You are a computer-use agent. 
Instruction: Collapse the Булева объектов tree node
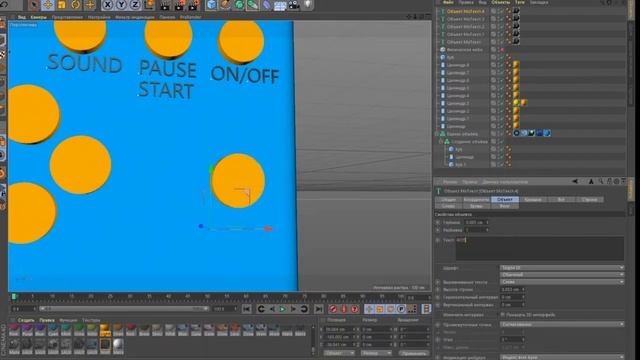[x=437, y=134]
